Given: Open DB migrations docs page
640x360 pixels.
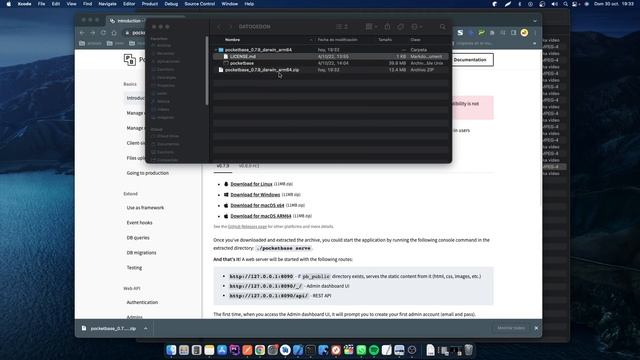Looking at the screenshot, I should point(141,253).
